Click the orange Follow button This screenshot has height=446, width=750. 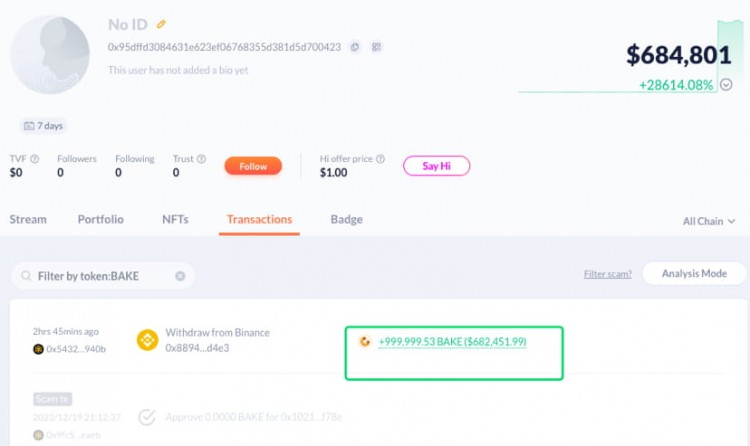[x=253, y=166]
